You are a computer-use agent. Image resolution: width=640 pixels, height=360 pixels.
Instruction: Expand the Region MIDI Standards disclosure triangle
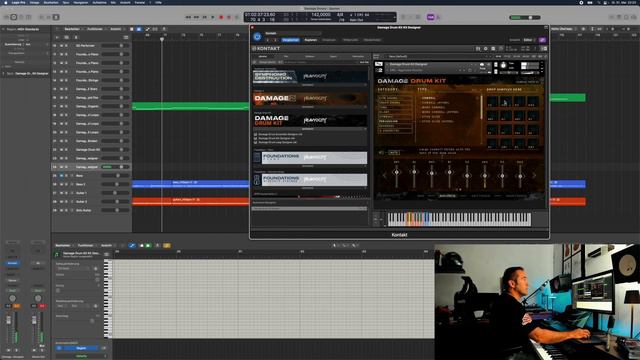pos(4,29)
